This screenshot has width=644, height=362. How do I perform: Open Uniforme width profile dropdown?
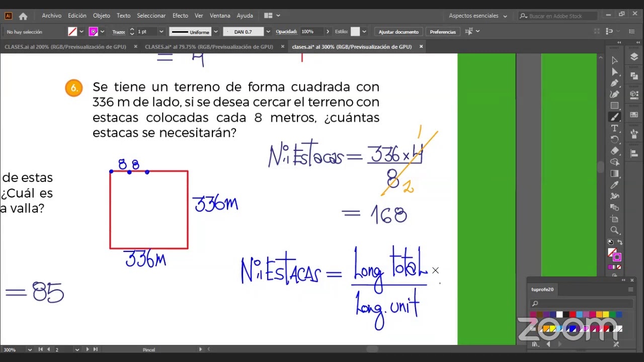(216, 32)
